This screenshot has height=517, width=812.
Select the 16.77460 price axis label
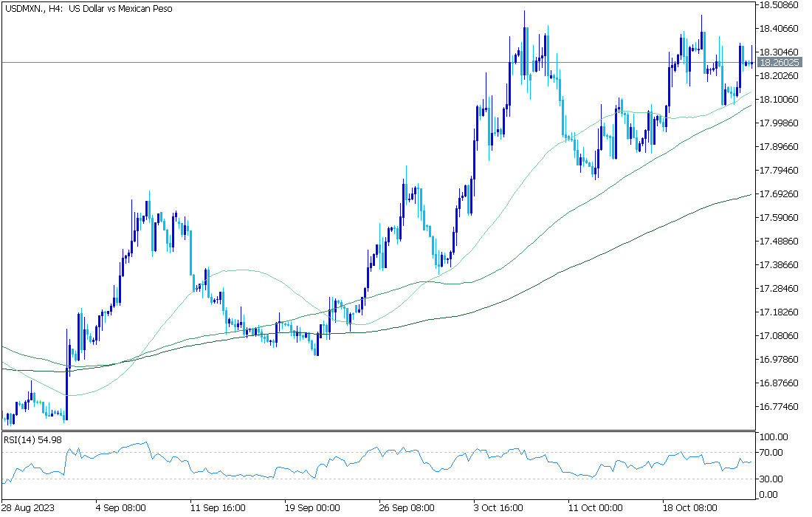pyautogui.click(x=780, y=407)
